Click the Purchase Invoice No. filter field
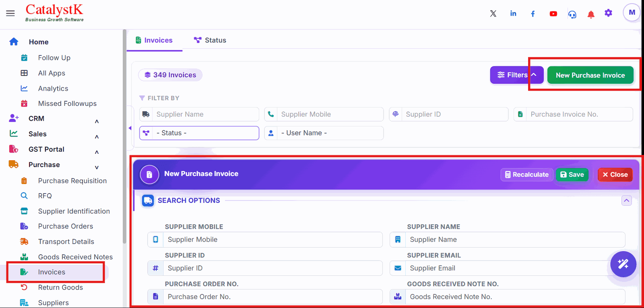This screenshot has height=308, width=644. 573,114
